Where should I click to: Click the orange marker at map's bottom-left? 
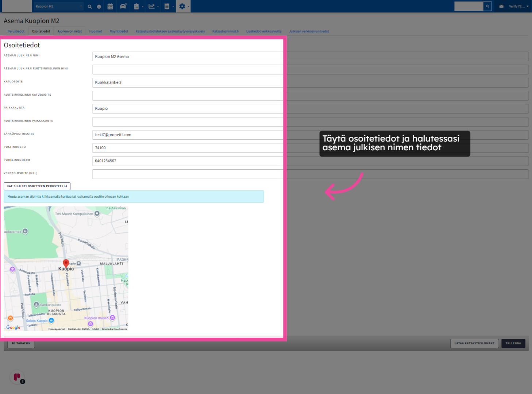[x=11, y=318]
